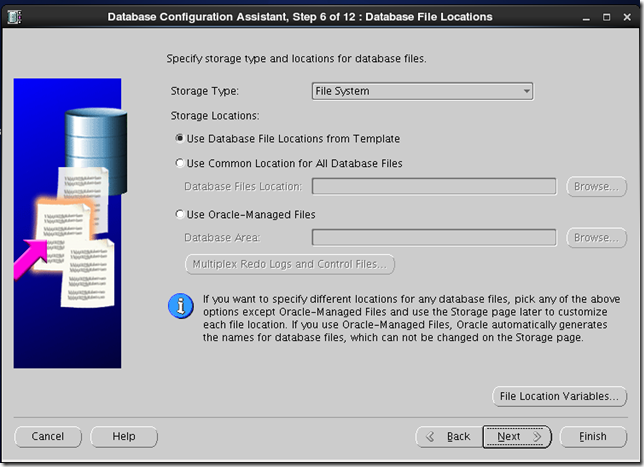Click the window title bar application icon
644x467 pixels.
[15, 17]
